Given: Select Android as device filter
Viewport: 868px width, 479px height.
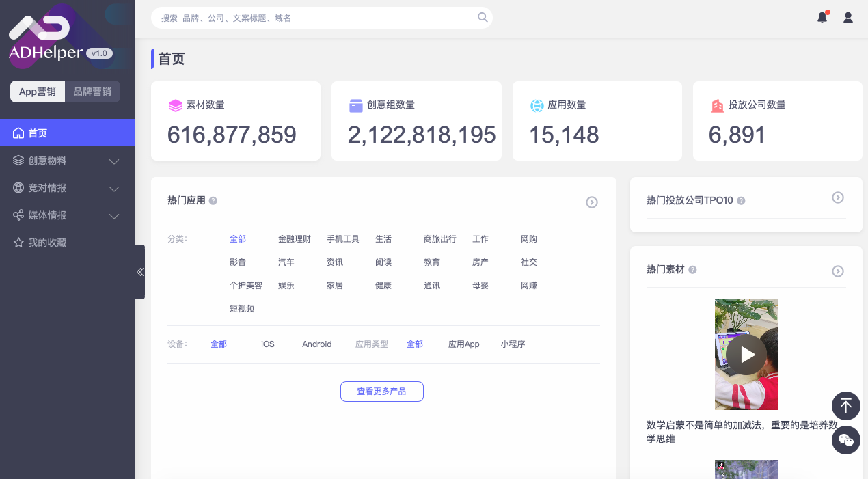Looking at the screenshot, I should tap(316, 344).
